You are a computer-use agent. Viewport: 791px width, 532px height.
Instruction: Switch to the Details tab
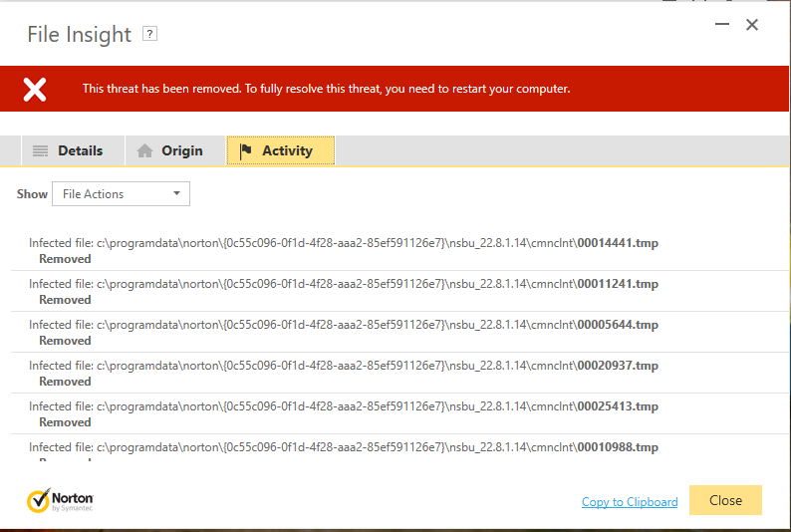(x=73, y=150)
